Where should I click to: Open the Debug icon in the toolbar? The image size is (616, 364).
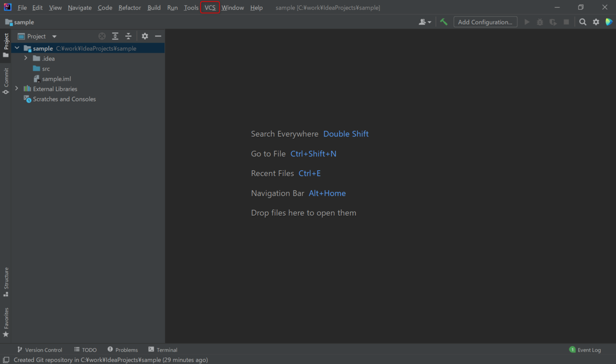click(x=540, y=22)
